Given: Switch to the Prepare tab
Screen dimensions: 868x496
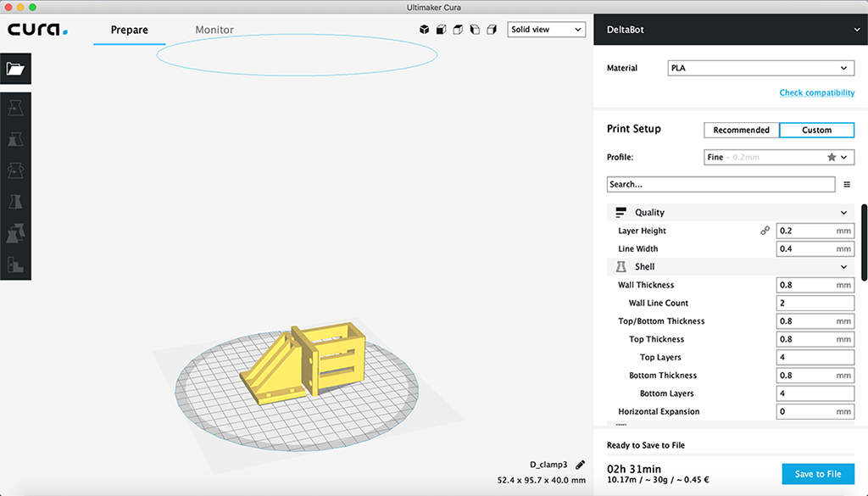Looking at the screenshot, I should pyautogui.click(x=129, y=30).
